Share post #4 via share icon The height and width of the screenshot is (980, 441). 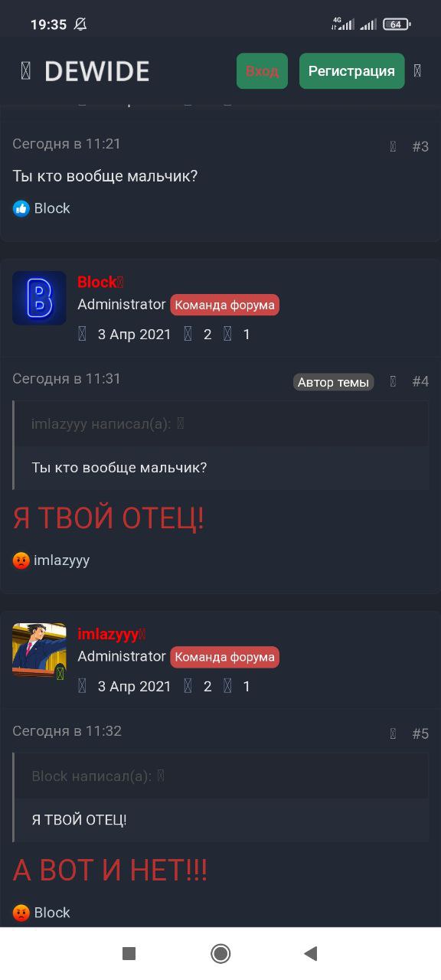coord(393,381)
